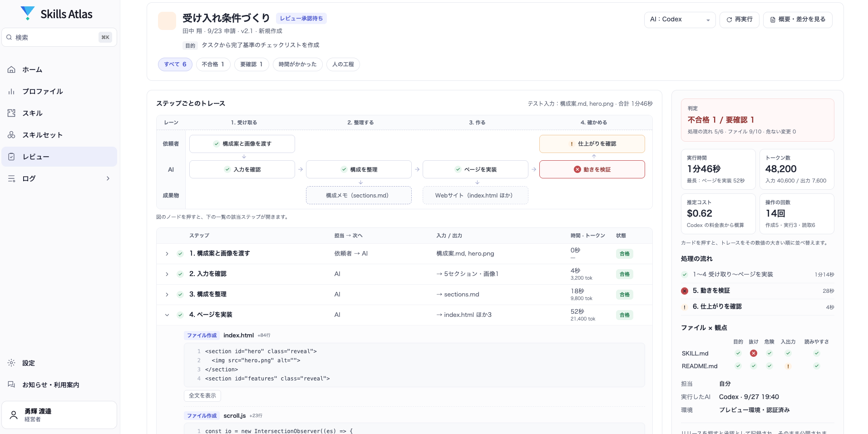This screenshot has width=868, height=434.
Task: Click the chat icon beside お知らせ・利用案内
Action: [12, 385]
